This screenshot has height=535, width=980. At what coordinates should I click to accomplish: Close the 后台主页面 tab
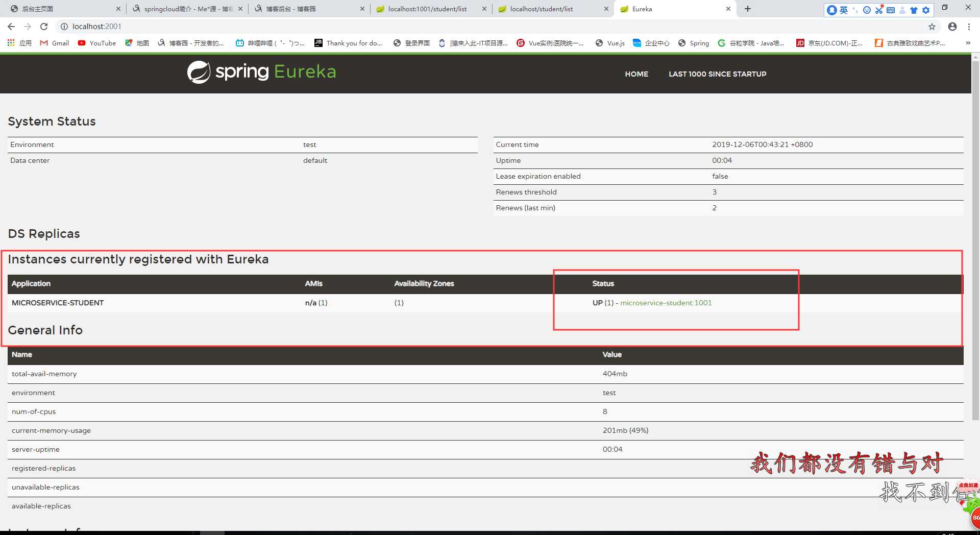[x=118, y=9]
